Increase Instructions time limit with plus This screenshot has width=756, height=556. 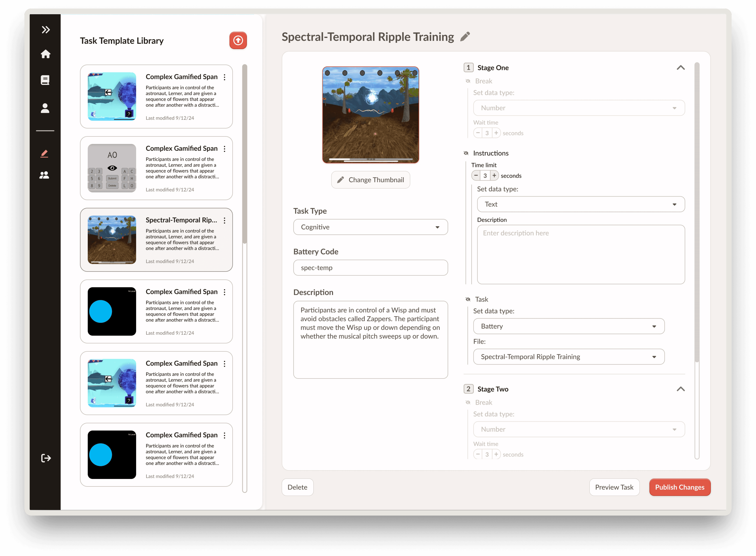(x=494, y=175)
